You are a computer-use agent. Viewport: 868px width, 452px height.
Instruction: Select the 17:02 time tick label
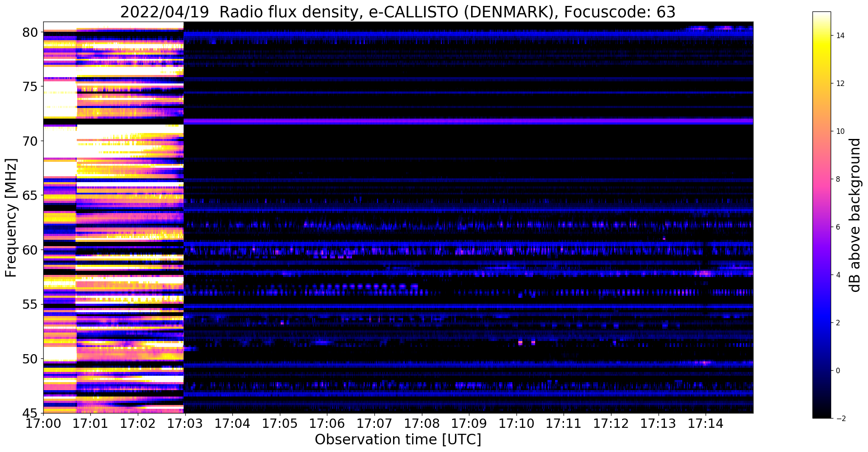coord(137,424)
